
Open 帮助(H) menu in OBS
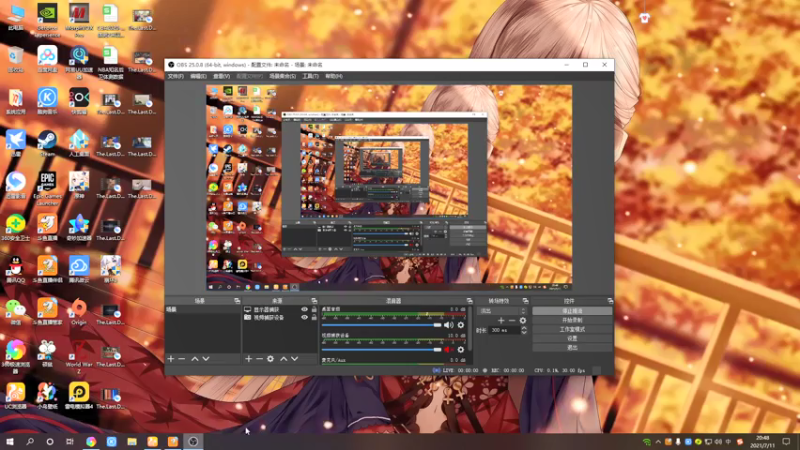click(334, 76)
